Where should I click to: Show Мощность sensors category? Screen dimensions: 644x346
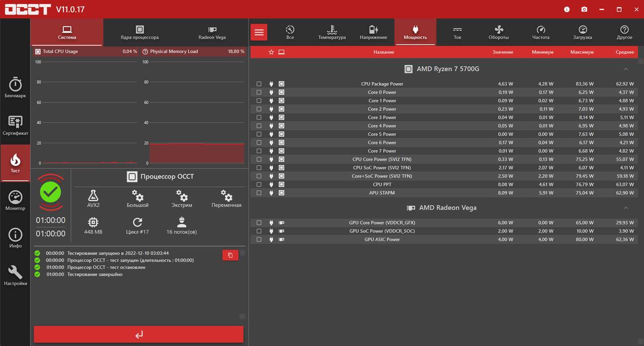(x=415, y=33)
